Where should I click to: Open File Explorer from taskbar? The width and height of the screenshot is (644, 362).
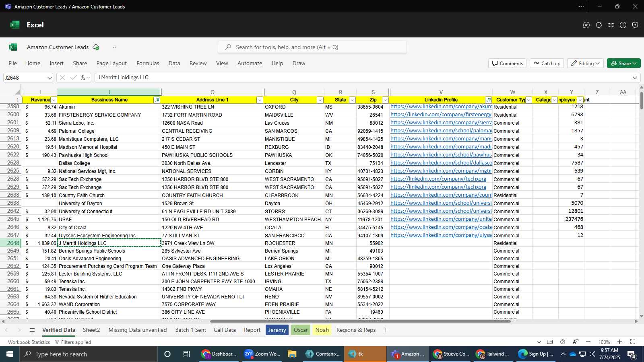[292, 354]
